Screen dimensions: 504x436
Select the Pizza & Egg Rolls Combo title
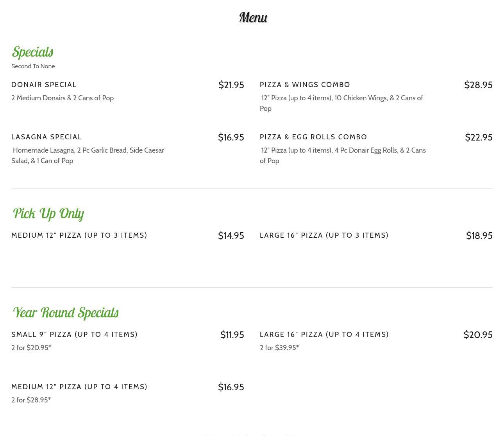click(x=313, y=137)
